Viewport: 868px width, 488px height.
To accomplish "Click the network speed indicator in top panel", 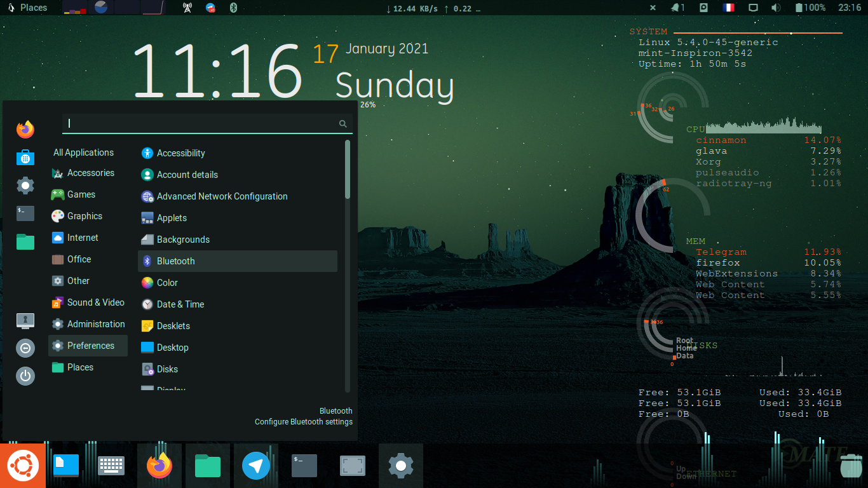I will 435,8.
